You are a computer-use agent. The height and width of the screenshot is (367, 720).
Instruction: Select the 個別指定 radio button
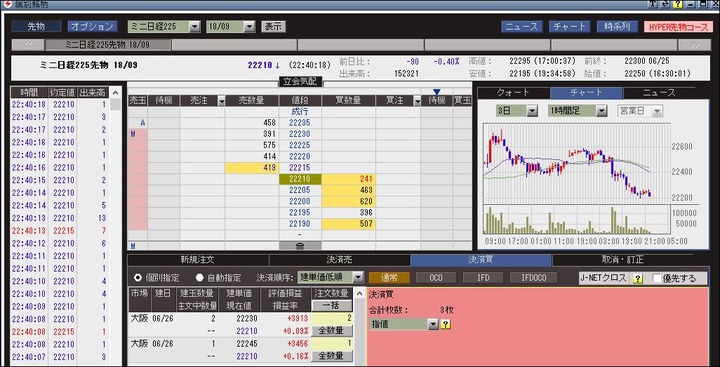pos(137,277)
